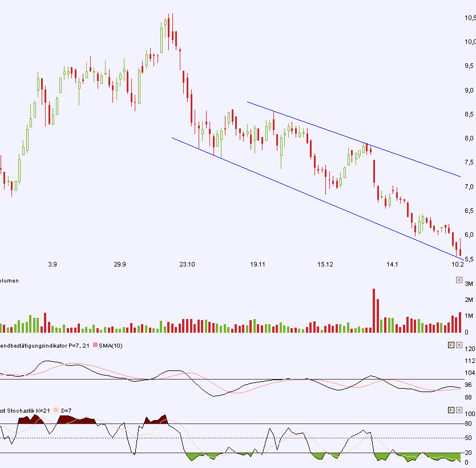Click the 88 indicator axis label

point(469,397)
